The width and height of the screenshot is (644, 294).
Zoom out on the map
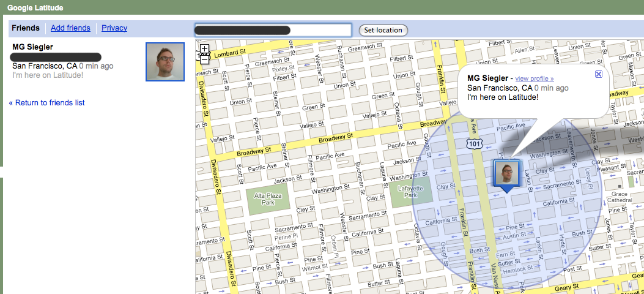[204, 59]
